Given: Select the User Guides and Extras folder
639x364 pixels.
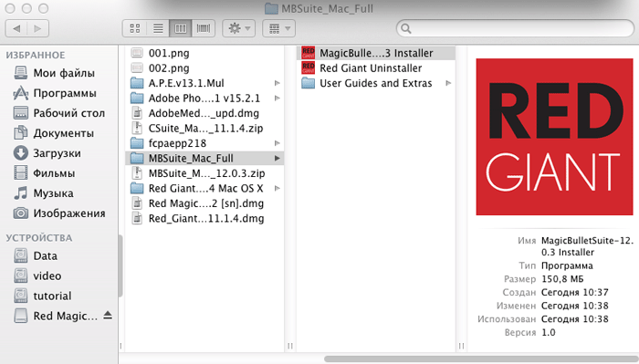Looking at the screenshot, I should coord(376,83).
